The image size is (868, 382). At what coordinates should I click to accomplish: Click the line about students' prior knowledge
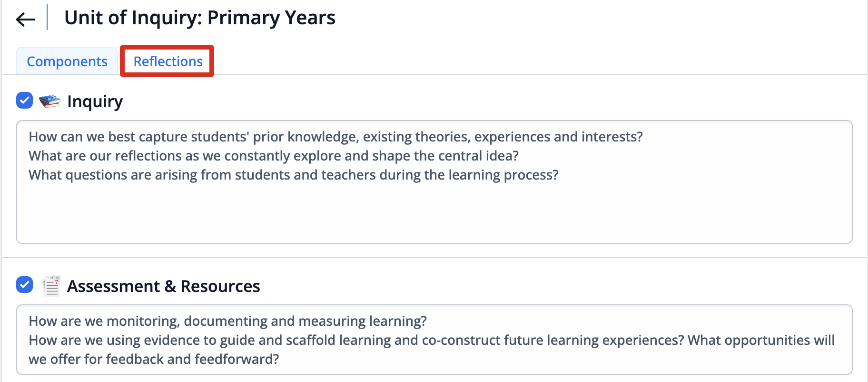(x=335, y=137)
